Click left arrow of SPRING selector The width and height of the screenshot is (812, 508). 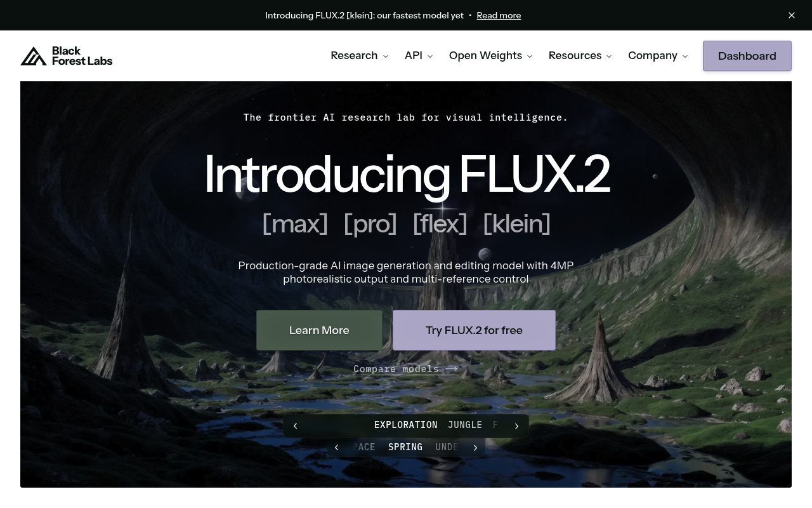click(336, 448)
